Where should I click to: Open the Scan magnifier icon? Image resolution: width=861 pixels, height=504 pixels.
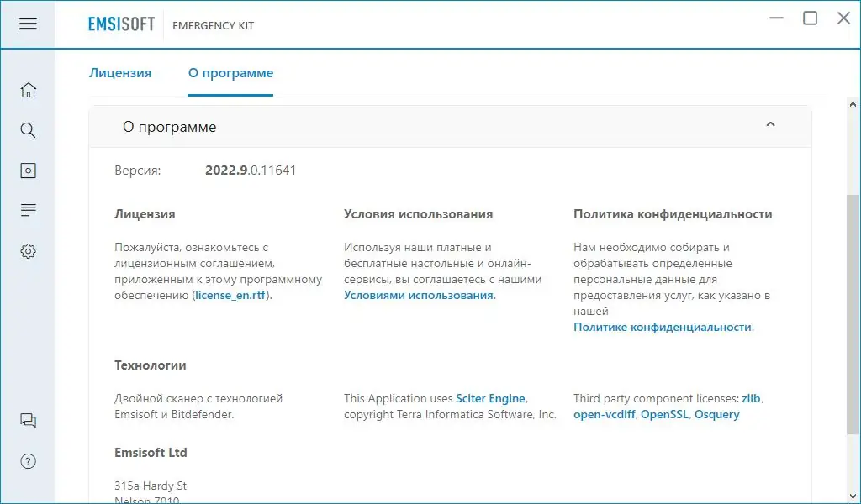(28, 130)
